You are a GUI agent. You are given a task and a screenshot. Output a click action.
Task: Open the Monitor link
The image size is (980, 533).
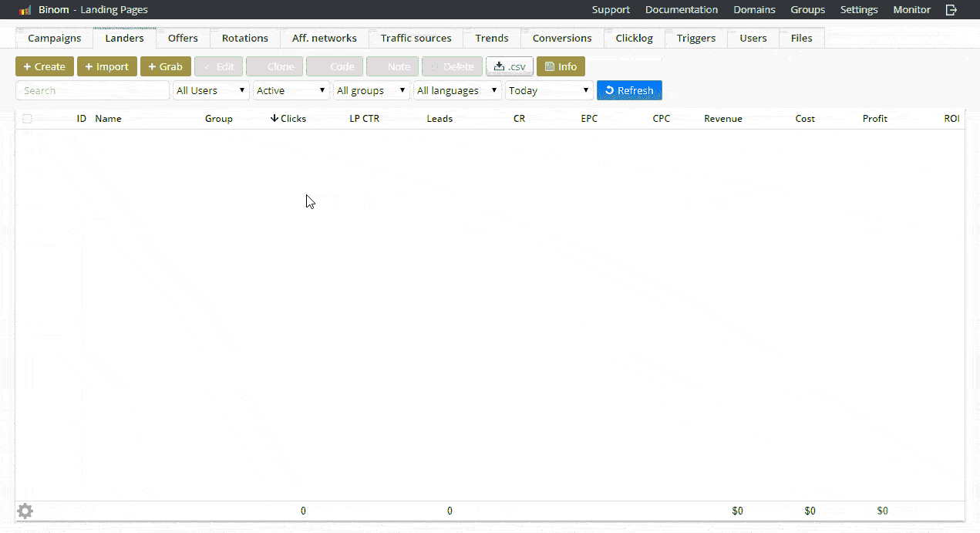(x=911, y=10)
